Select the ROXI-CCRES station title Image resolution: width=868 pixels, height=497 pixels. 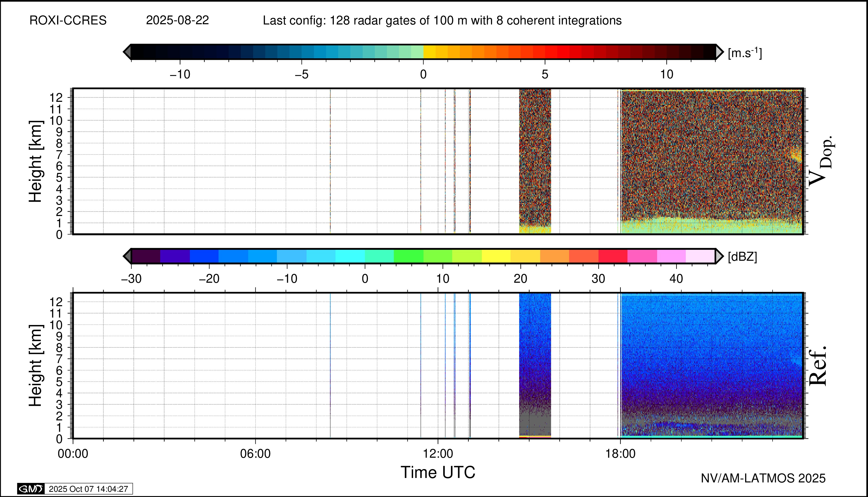coord(68,21)
